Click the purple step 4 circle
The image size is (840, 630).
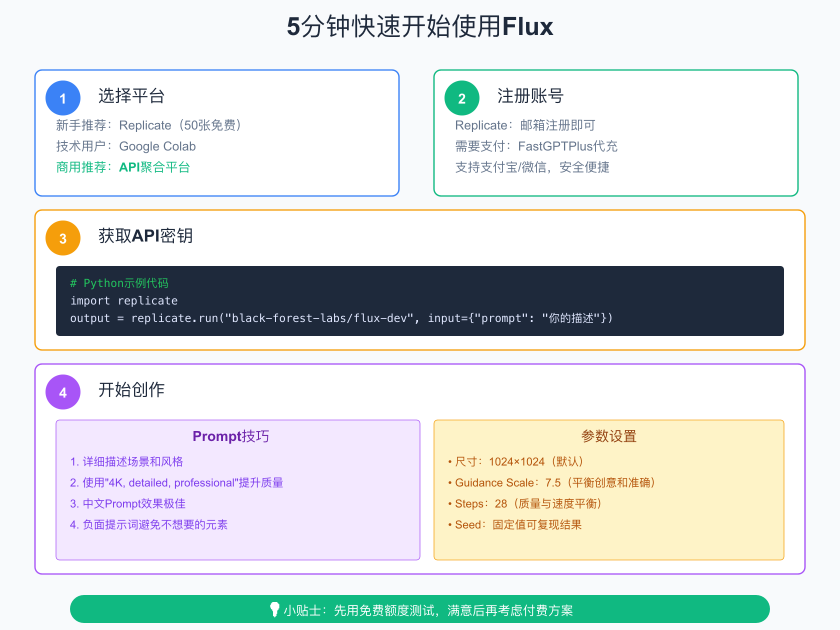[63, 392]
